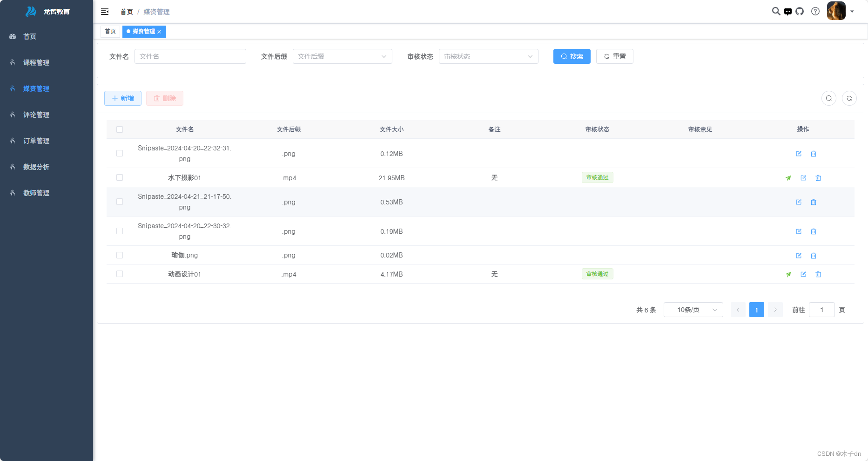Open the 文件后缀 filter dropdown
The image size is (868, 461).
click(343, 56)
